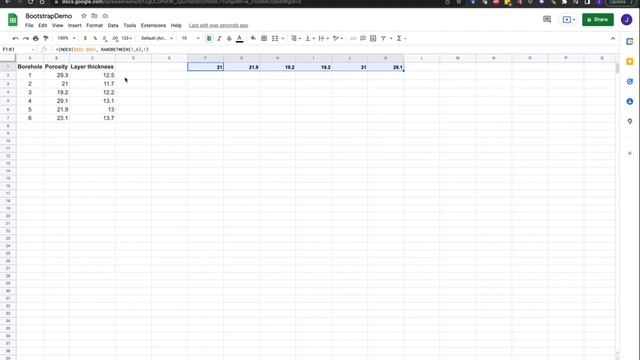The height and width of the screenshot is (360, 640).
Task: Select the Layer thickness header cell
Action: coord(92,67)
